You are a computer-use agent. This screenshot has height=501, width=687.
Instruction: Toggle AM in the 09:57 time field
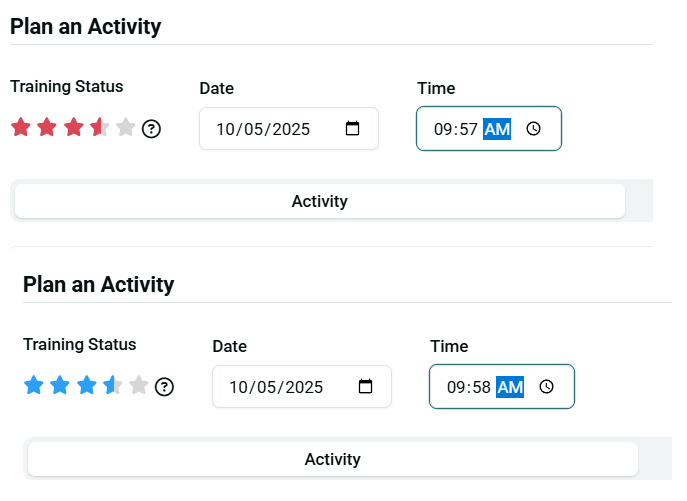(497, 129)
